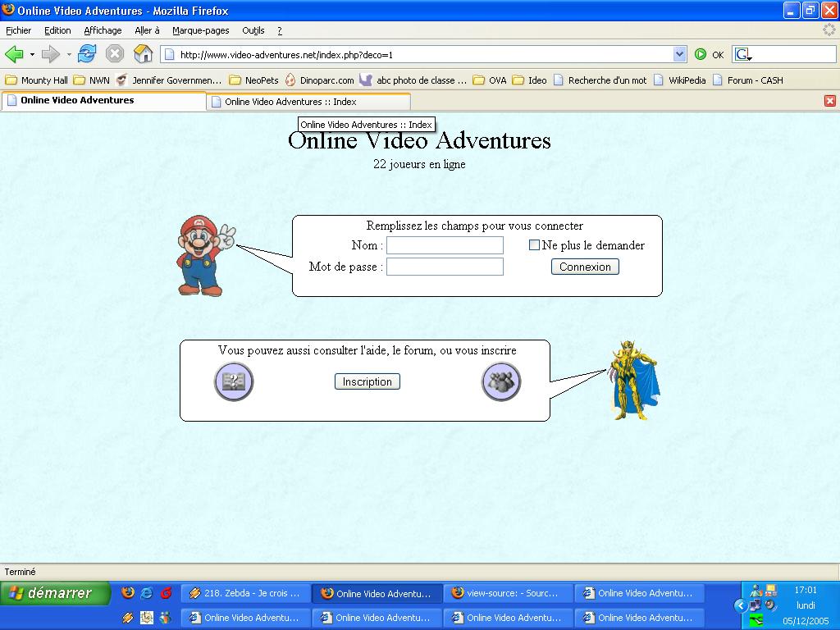Click the MSN Messenger quick launch icon
The height and width of the screenshot is (630, 840).
[166, 617]
